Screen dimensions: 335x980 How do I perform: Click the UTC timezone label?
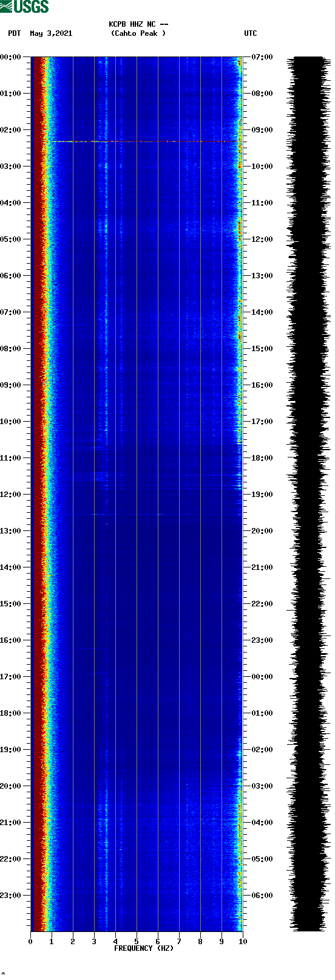coord(251,33)
